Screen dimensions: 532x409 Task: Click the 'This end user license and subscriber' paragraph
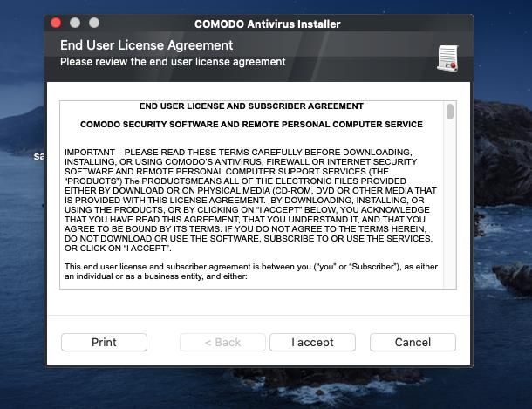[x=251, y=271]
